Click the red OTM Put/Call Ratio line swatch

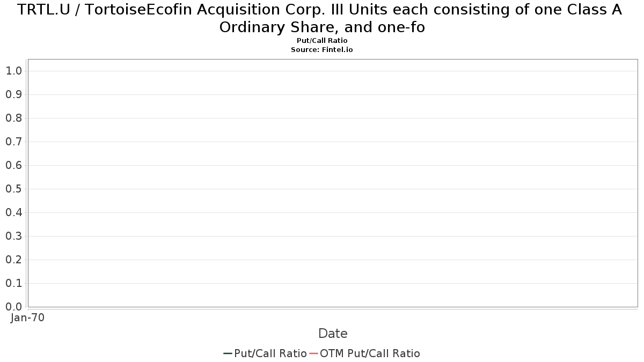(314, 353)
